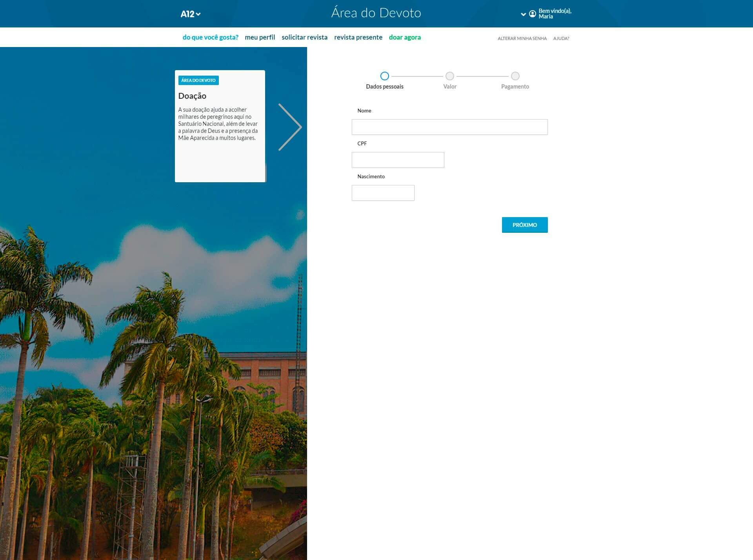Image resolution: width=753 pixels, height=560 pixels.
Task: Open 'do que você gosta?' menu item
Action: pyautogui.click(x=210, y=37)
